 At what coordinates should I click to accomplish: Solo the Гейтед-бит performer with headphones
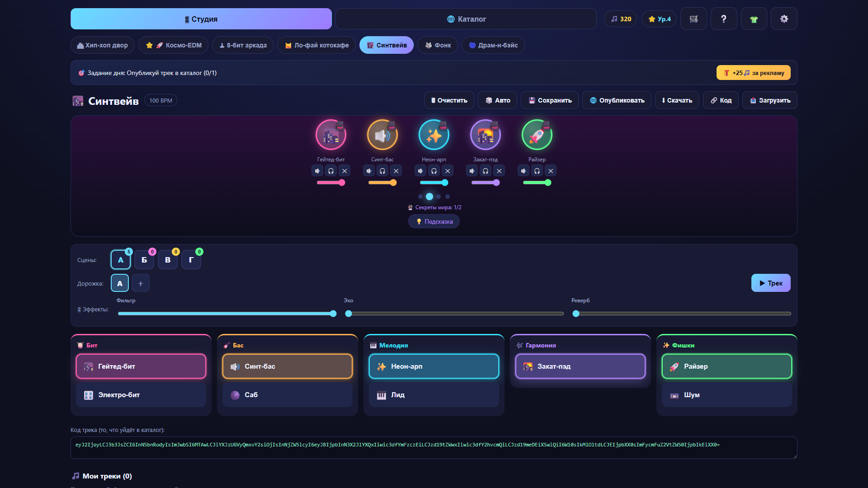click(331, 171)
